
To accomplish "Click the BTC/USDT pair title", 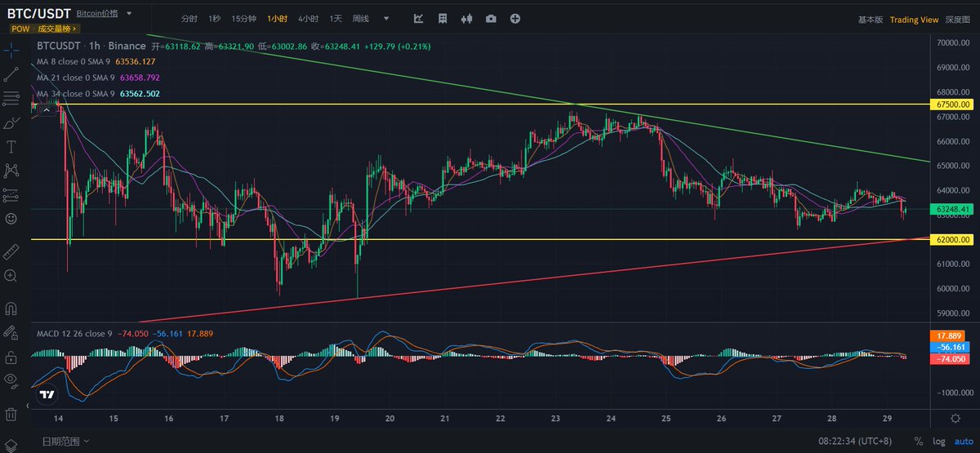I will click(x=38, y=14).
